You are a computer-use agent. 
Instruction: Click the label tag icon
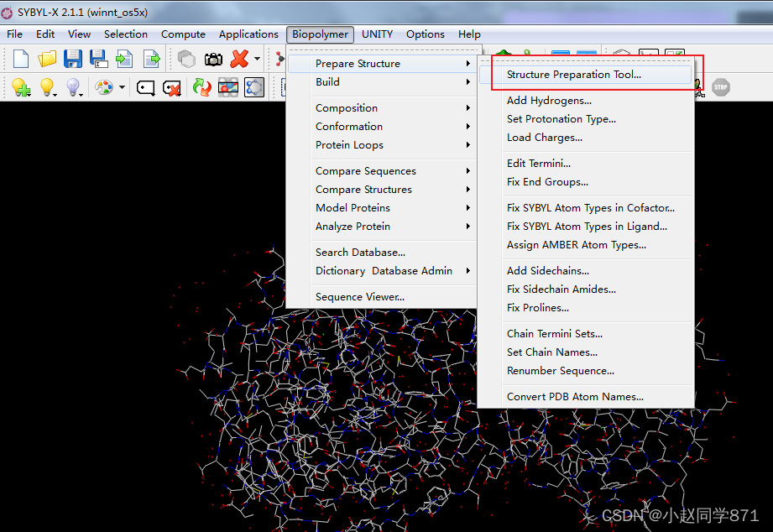click(x=145, y=88)
